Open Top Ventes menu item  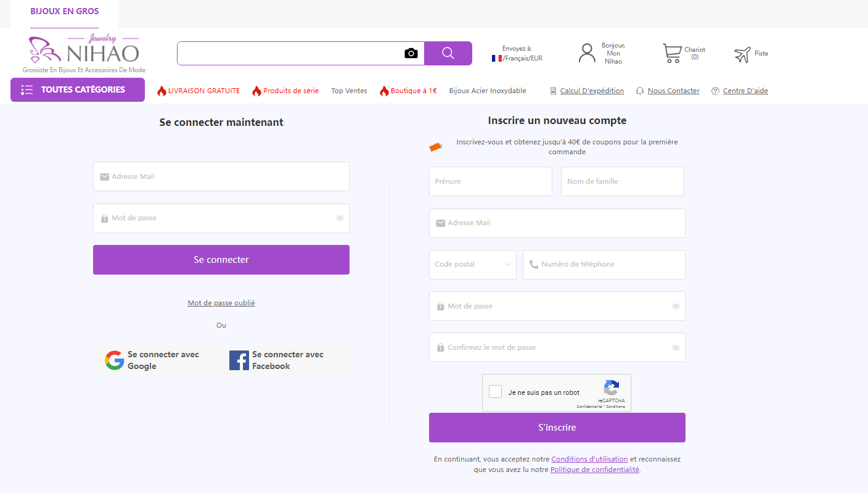click(349, 91)
